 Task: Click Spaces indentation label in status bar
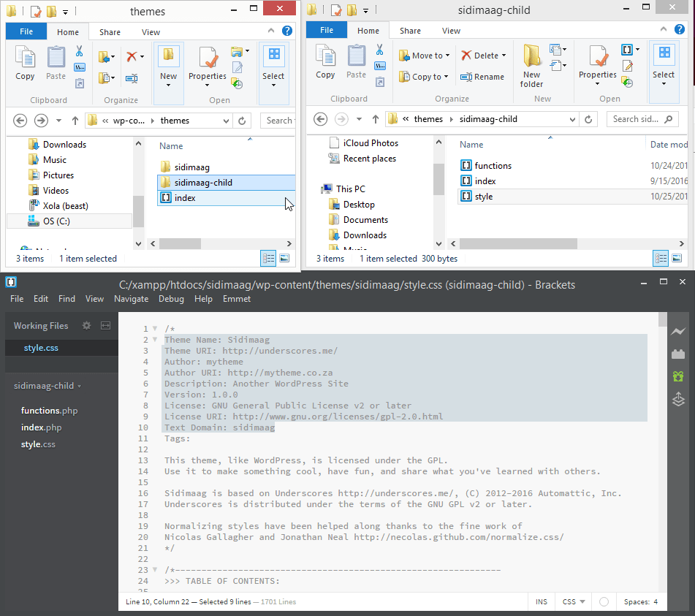tap(637, 602)
